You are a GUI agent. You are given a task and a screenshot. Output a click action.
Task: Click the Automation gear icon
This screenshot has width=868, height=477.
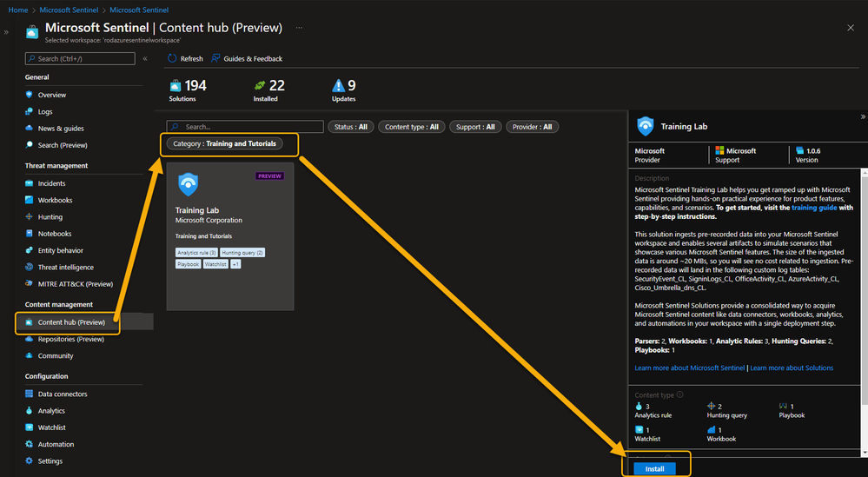[30, 444]
